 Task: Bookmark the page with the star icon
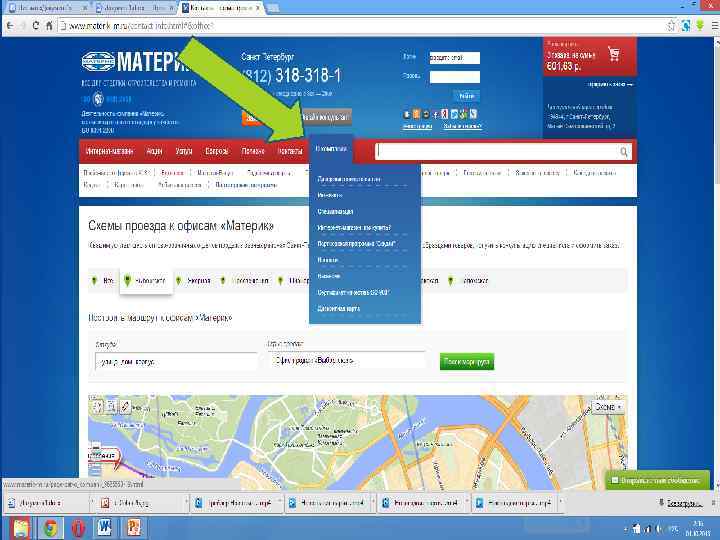pyautogui.click(x=671, y=26)
